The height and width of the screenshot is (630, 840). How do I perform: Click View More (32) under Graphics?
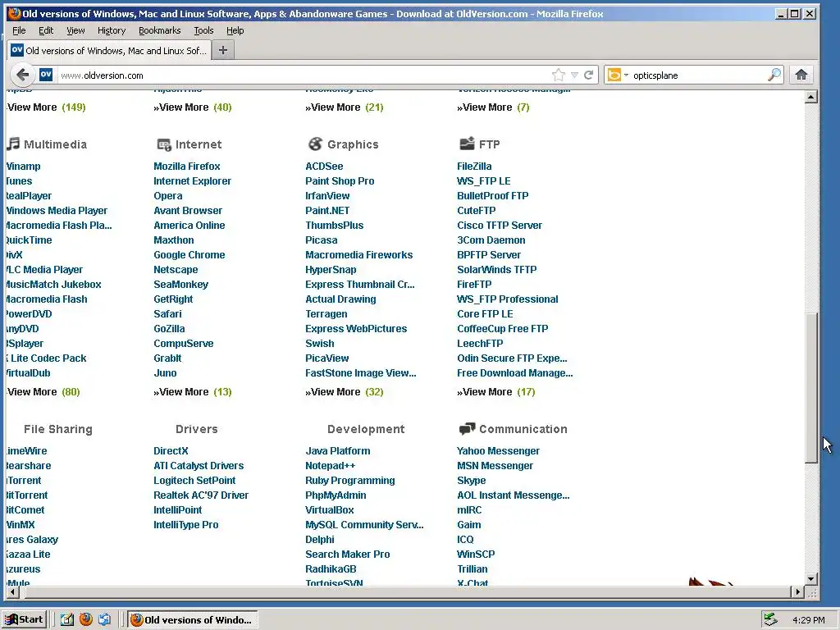point(345,391)
